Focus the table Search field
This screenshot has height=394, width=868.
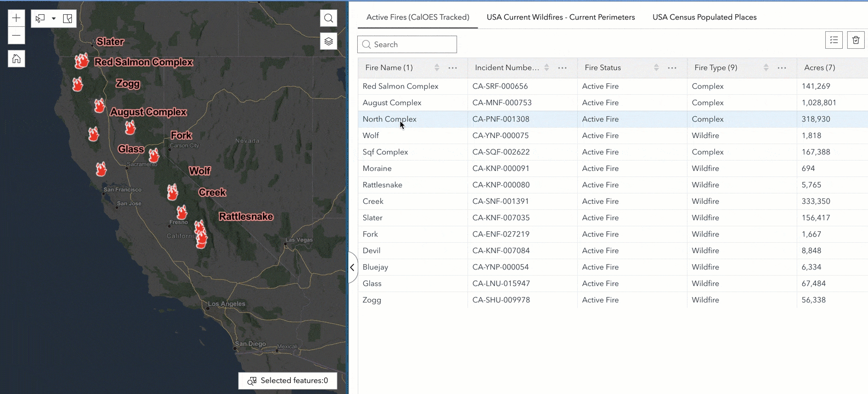click(407, 44)
